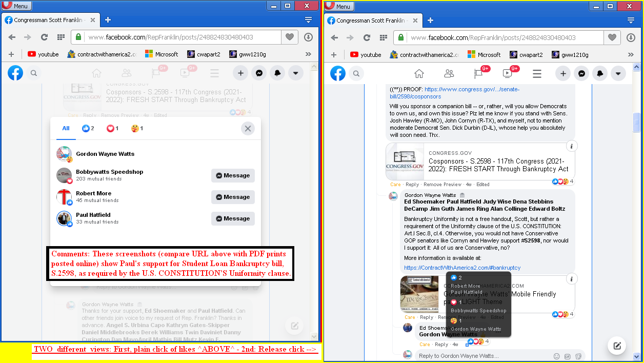Select the Care reactions tab
Screen dimensions: 644x363
137,128
